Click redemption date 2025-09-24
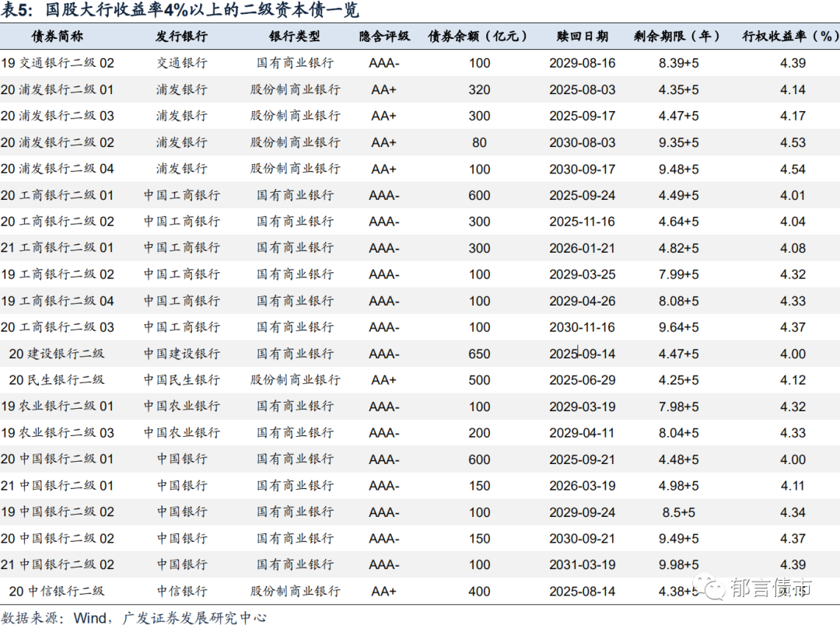The image size is (840, 625). [x=583, y=195]
